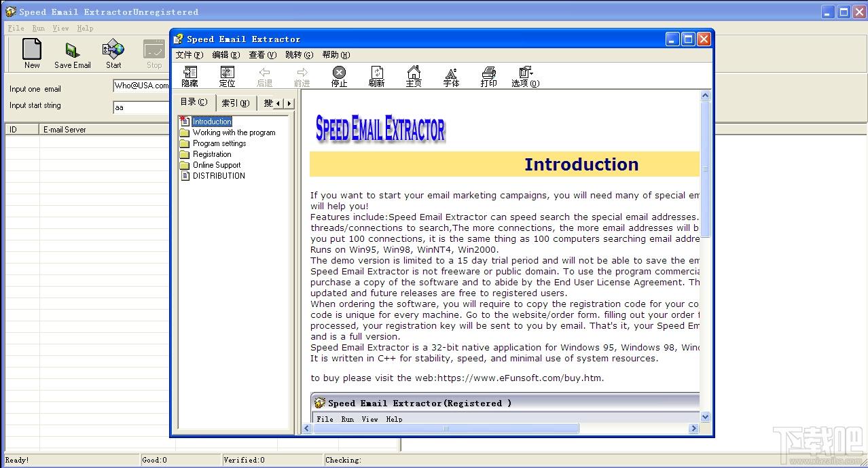The height and width of the screenshot is (468, 868).
Task: Click the horizontal scroll left arrow
Action: point(307,429)
